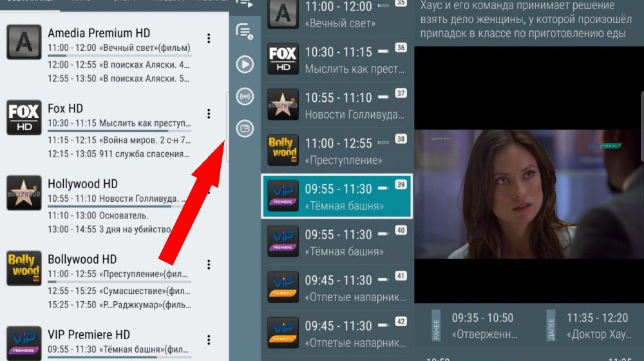This screenshot has height=361, width=644.
Task: Click Amedia 11:00 - 12:00 progress bar
Action: [120, 55]
